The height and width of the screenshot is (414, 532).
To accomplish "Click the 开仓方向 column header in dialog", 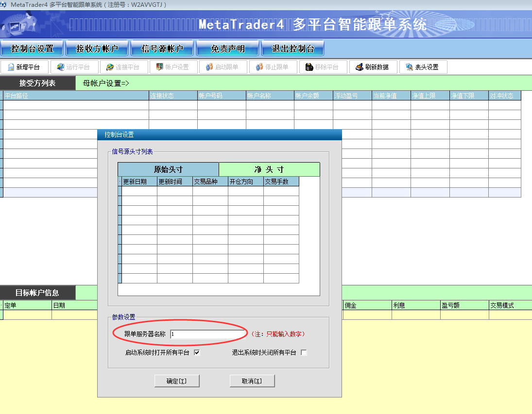I will [246, 182].
